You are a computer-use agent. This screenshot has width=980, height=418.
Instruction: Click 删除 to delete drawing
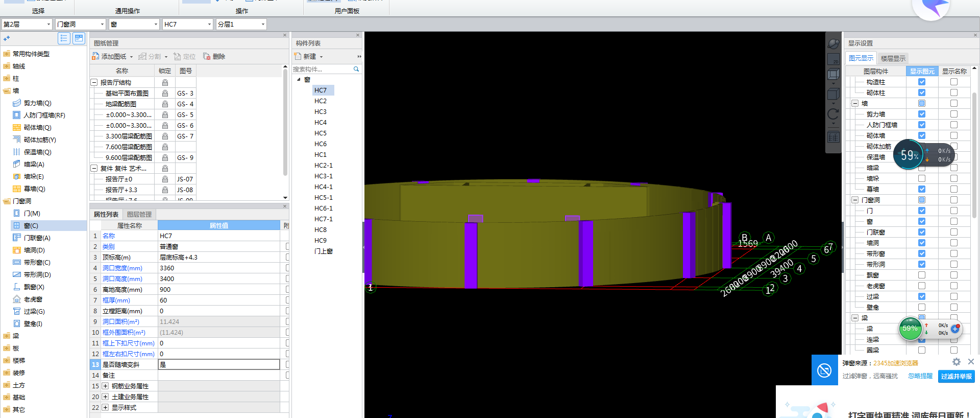[x=214, y=56]
